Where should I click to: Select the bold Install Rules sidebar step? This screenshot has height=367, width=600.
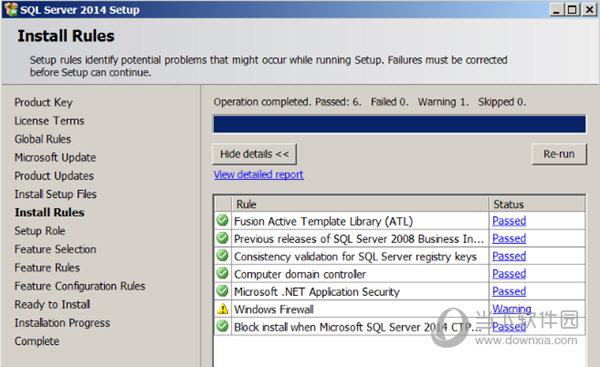[49, 212]
